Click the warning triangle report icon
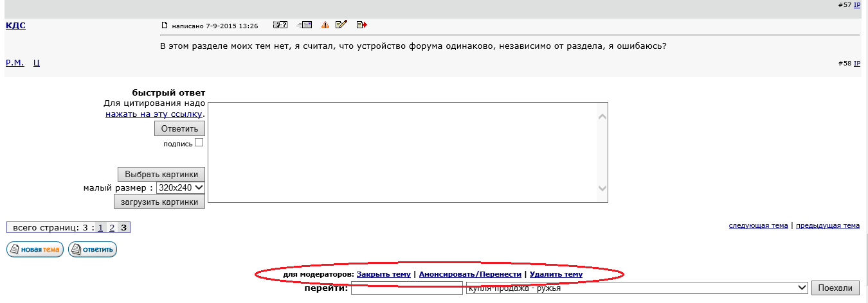Screen dimensions: 868x303 pos(325,25)
